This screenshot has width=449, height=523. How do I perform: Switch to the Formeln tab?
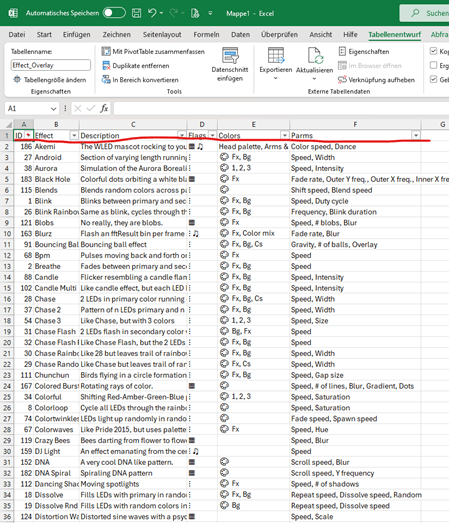coord(206,34)
